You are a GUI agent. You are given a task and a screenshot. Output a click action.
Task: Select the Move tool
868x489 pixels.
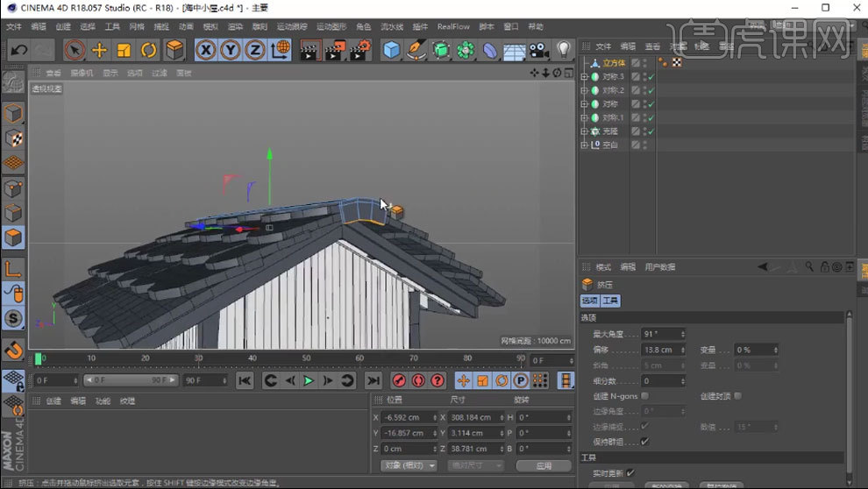[x=99, y=50]
